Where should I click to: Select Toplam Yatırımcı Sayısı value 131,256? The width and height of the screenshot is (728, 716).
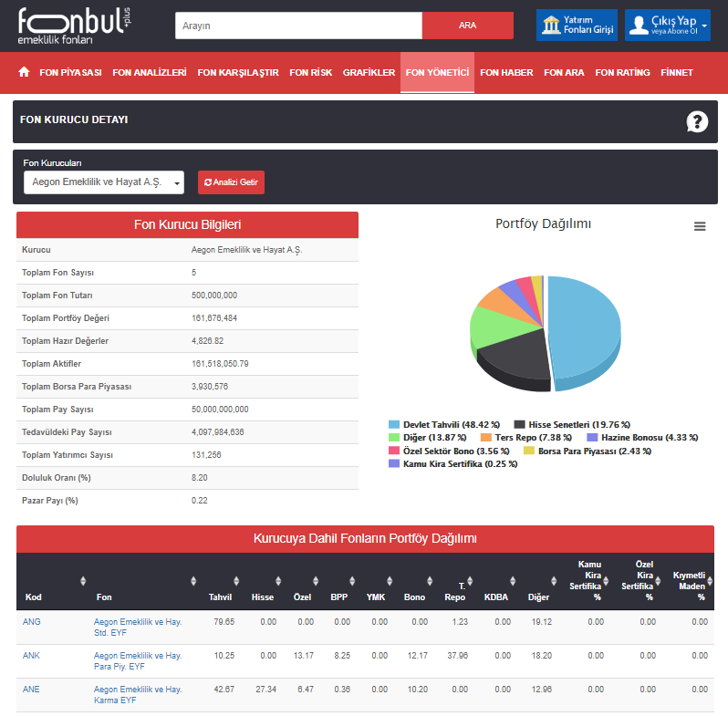click(x=206, y=455)
